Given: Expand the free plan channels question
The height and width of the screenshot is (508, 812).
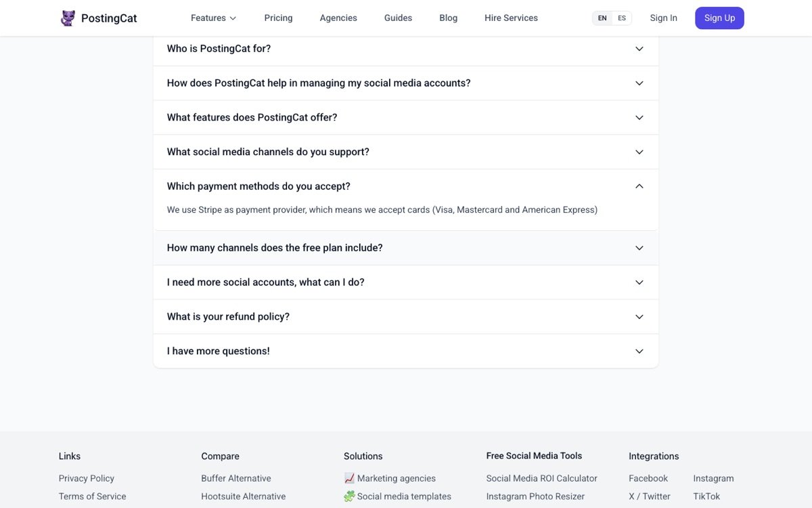Looking at the screenshot, I should point(406,248).
